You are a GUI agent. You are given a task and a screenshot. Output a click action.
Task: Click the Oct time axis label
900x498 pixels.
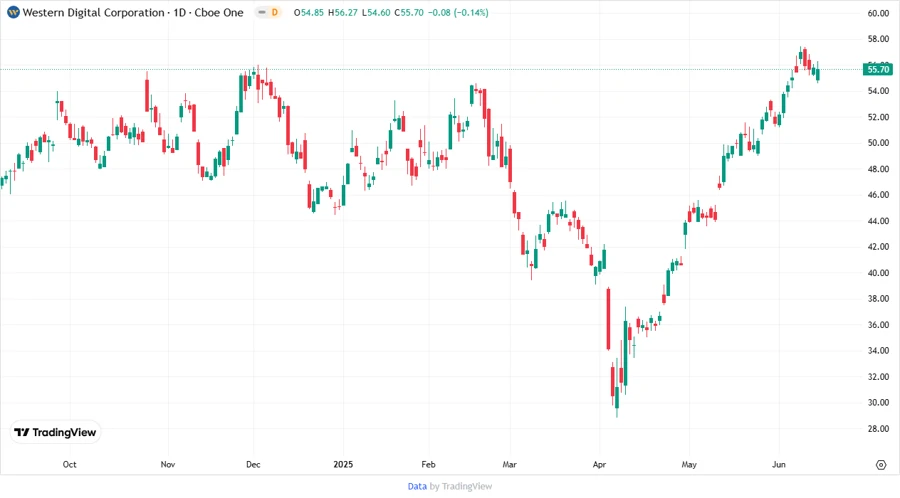(x=69, y=464)
